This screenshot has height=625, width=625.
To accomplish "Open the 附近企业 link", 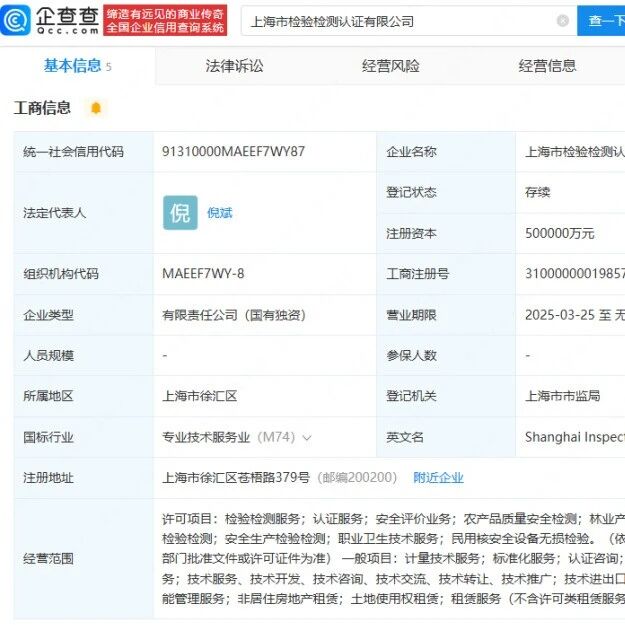I will click(x=438, y=478).
